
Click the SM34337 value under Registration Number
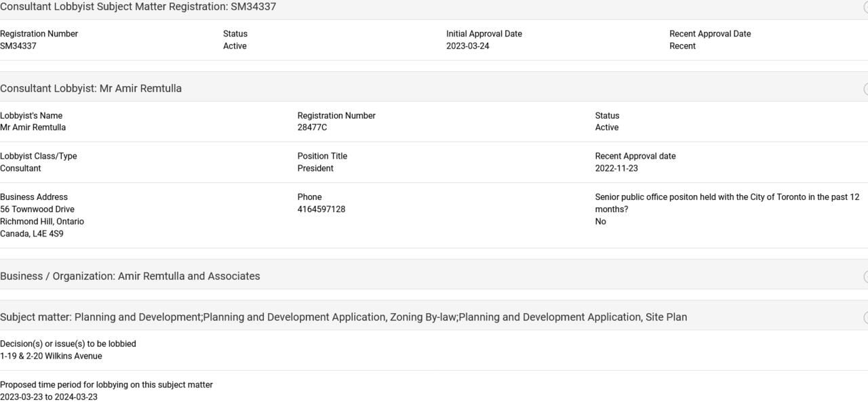18,46
